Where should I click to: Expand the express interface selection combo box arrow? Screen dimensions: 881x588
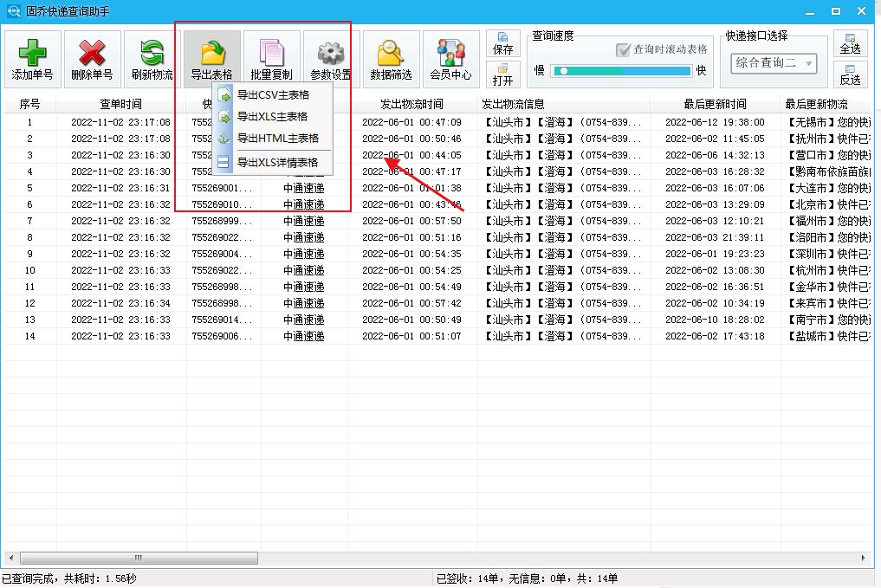pyautogui.click(x=807, y=63)
